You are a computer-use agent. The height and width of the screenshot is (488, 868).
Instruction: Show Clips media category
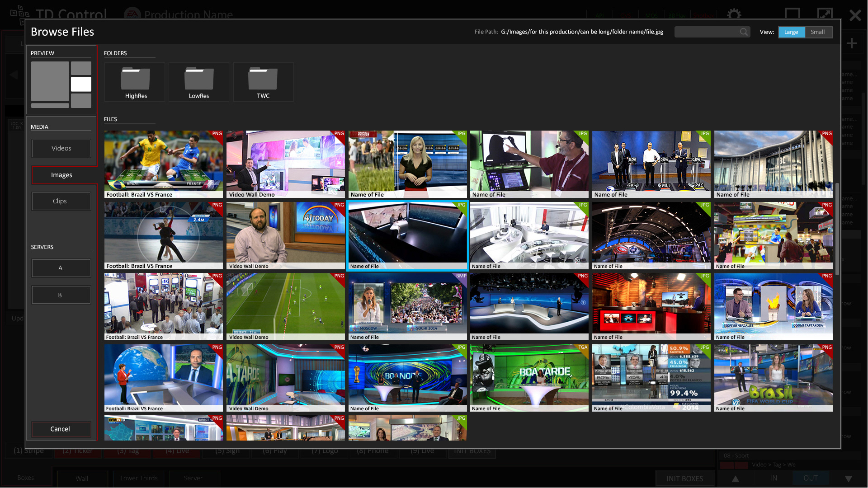pyautogui.click(x=61, y=201)
